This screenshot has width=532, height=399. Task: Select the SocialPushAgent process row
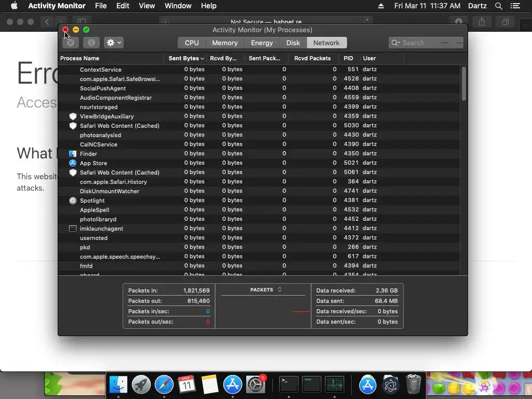pyautogui.click(x=259, y=88)
